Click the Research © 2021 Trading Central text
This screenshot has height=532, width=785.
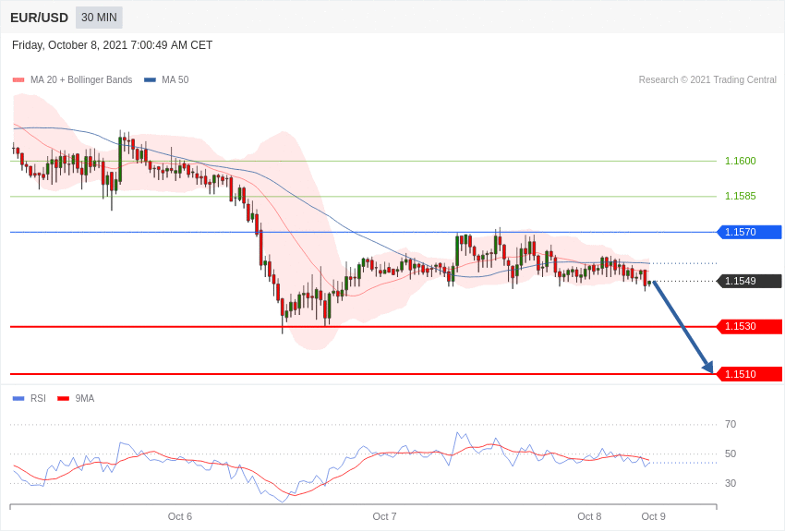coord(707,79)
